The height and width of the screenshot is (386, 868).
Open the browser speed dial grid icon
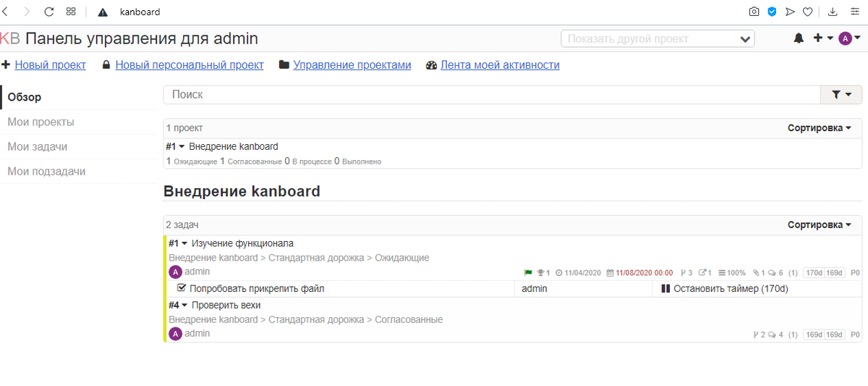tap(71, 12)
